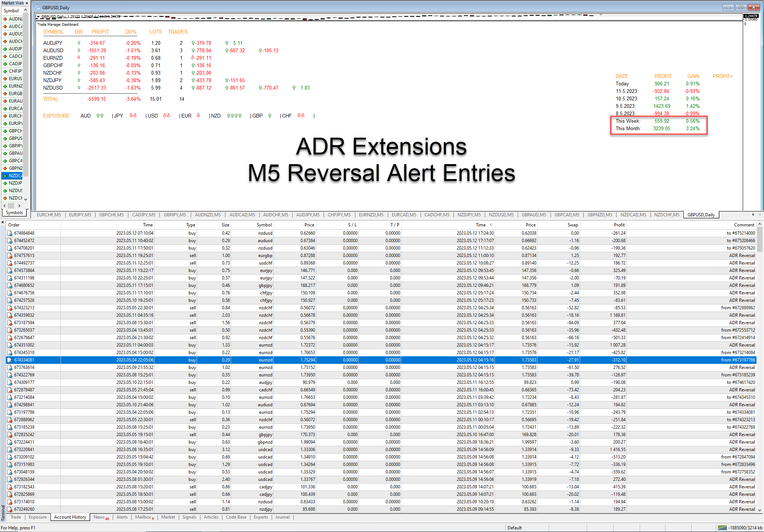The image size is (764, 532).
Task: Click the GBPUSD,Daily chart window icon
Action: pos(38,7)
